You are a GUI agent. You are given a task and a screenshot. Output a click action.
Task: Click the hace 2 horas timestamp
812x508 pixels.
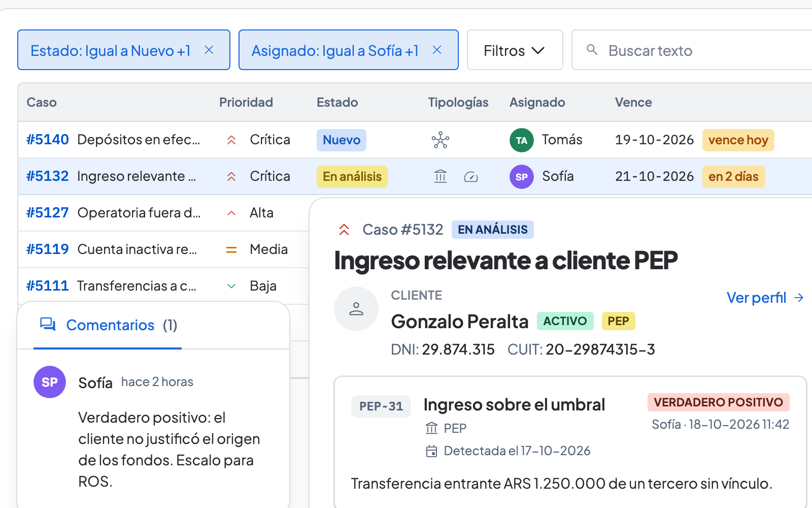[x=157, y=382]
